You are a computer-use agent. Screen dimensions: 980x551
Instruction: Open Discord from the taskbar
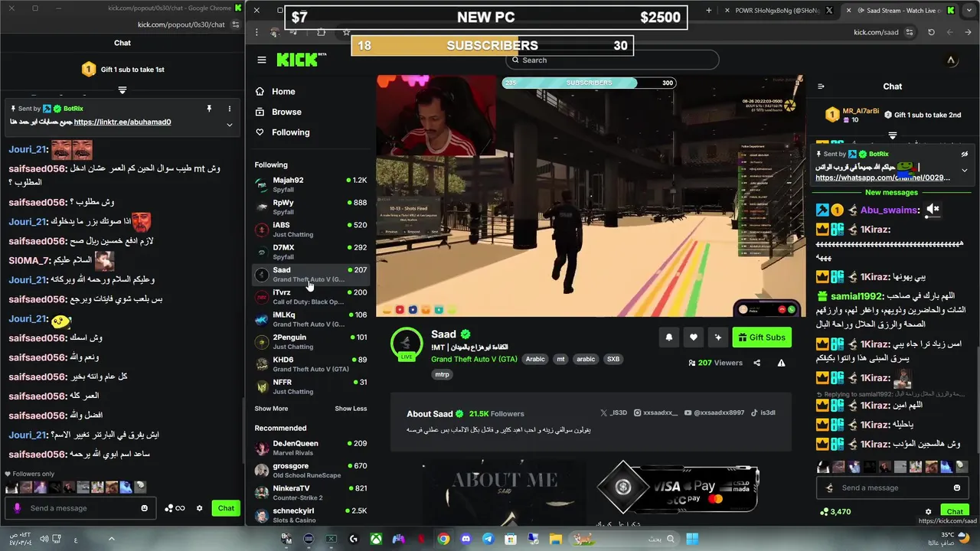point(465,539)
